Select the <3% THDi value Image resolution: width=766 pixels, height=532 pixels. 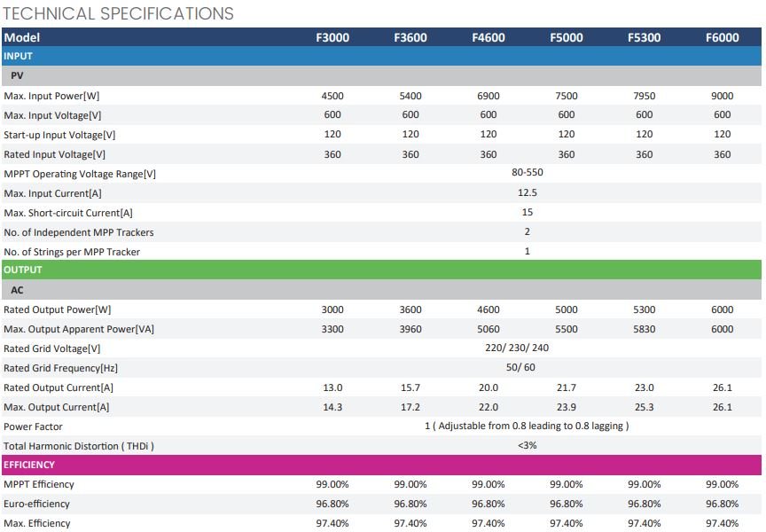point(527,445)
